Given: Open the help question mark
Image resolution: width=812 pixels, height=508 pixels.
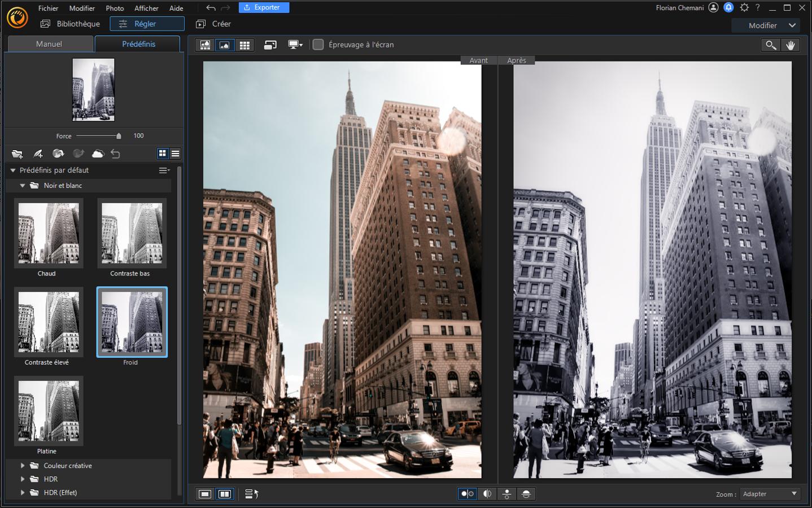Looking at the screenshot, I should [758, 8].
